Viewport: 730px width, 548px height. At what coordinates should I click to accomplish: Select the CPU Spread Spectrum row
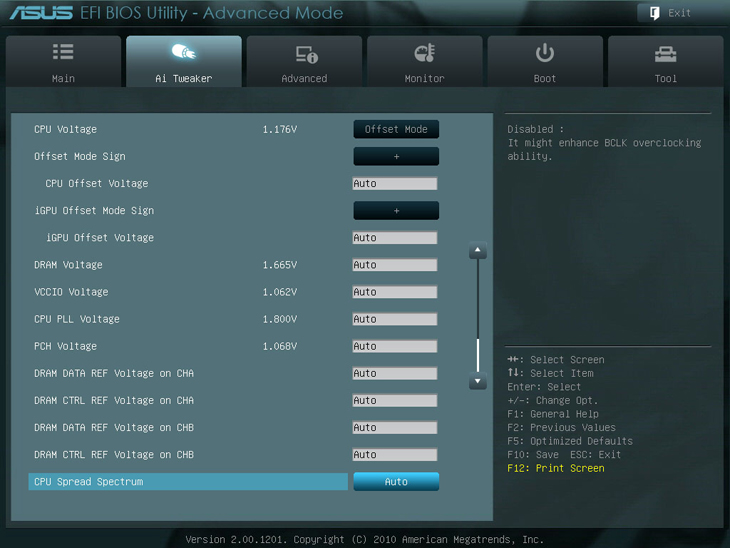point(188,482)
